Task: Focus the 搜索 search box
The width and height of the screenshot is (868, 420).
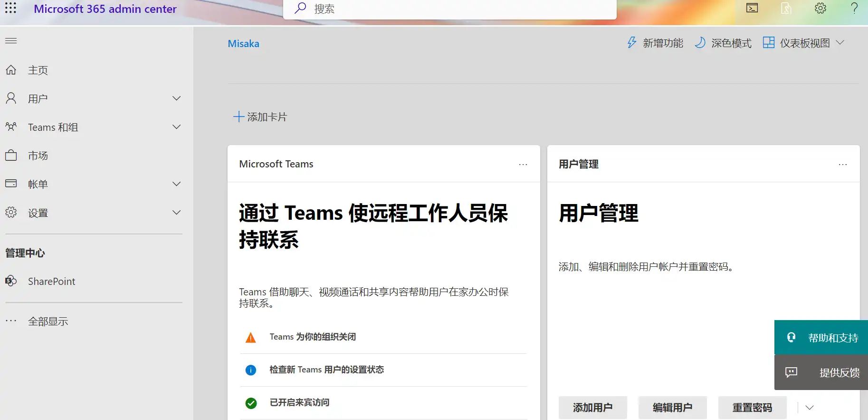Action: click(x=450, y=9)
